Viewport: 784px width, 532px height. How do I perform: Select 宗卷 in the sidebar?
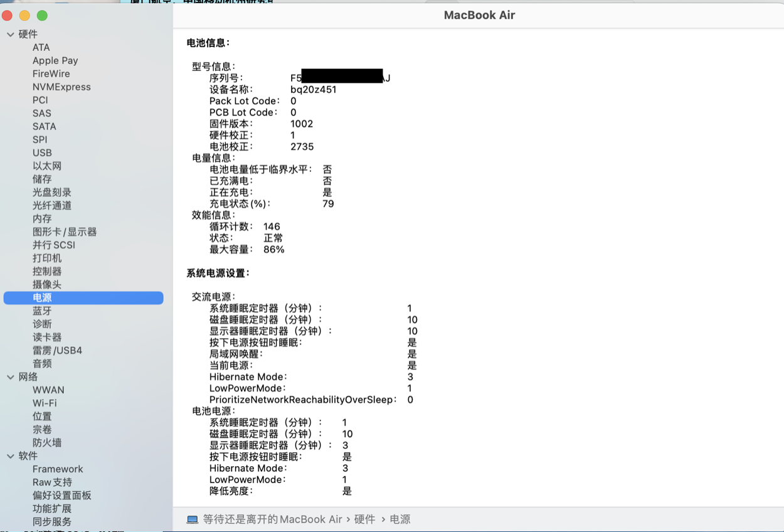[42, 430]
